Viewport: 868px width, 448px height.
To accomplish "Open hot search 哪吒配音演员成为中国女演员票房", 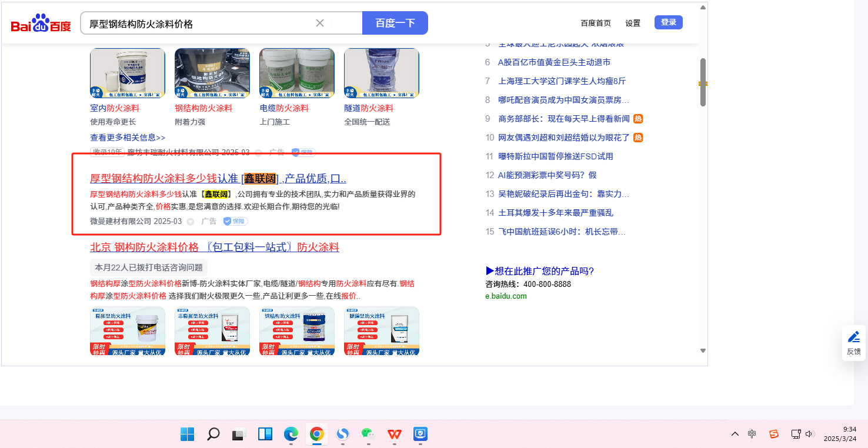I will coord(563,100).
